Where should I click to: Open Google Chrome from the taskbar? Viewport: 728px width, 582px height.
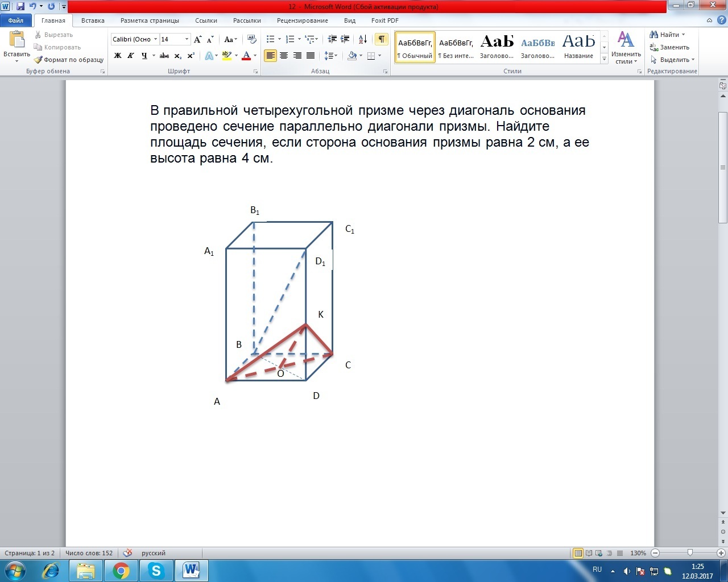tap(121, 570)
